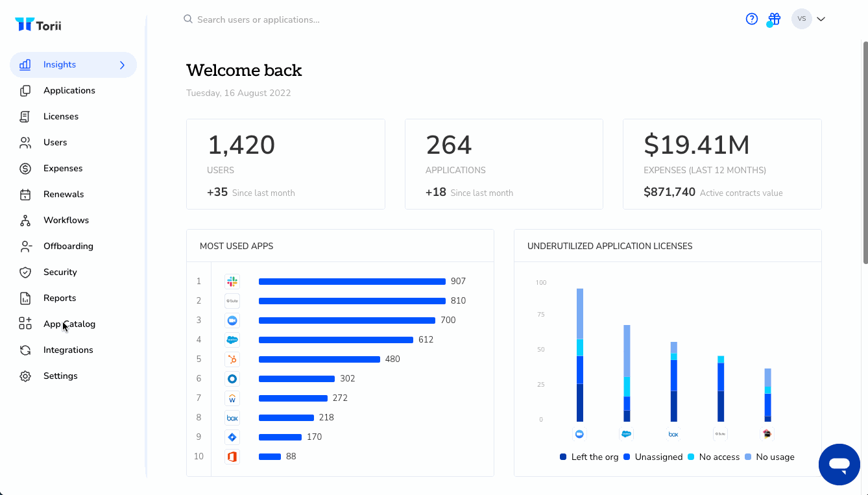Click the "Welcome back" heading
Image resolution: width=868 pixels, height=495 pixels.
(x=244, y=70)
